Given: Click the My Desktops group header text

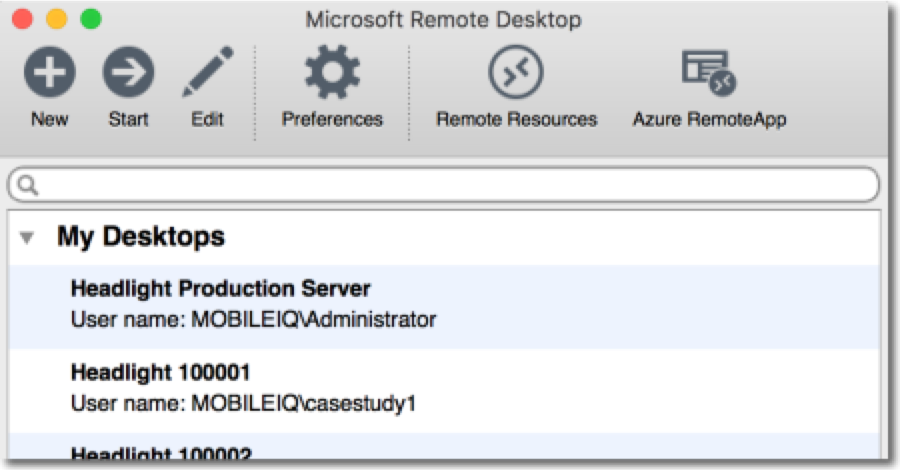Looking at the screenshot, I should [140, 237].
